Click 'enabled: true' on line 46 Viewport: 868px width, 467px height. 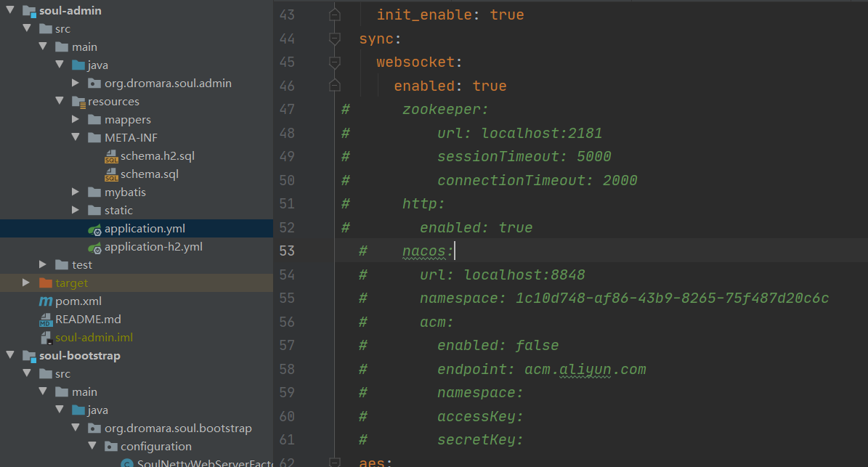click(450, 86)
